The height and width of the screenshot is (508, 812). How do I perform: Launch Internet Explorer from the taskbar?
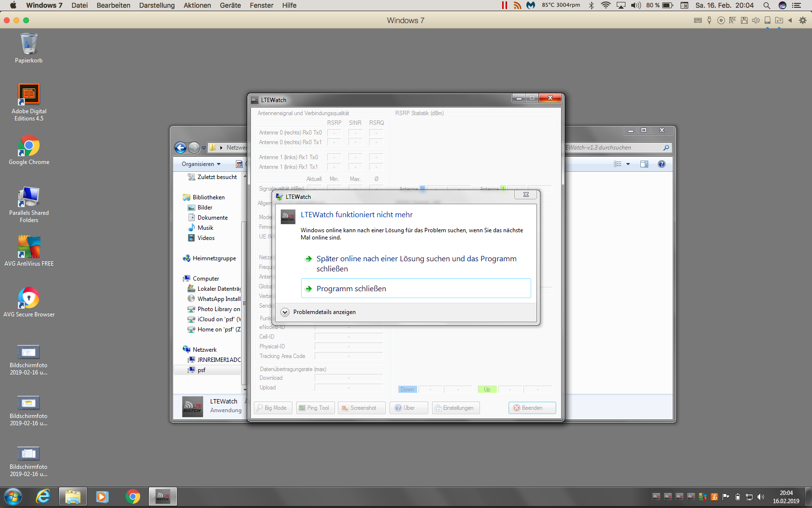43,497
